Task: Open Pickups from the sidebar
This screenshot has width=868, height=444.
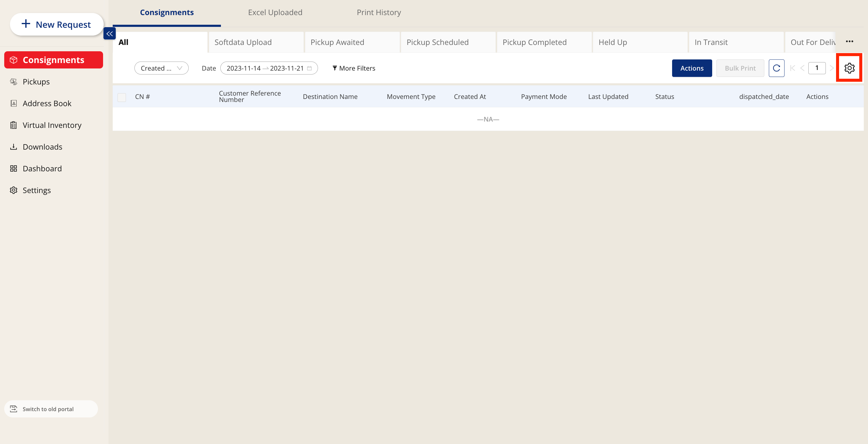Action: point(36,81)
